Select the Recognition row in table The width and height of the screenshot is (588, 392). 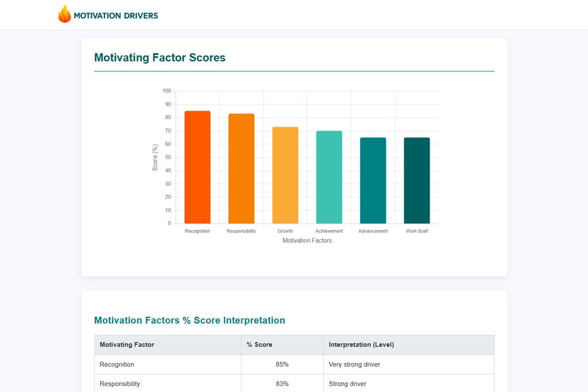(117, 364)
